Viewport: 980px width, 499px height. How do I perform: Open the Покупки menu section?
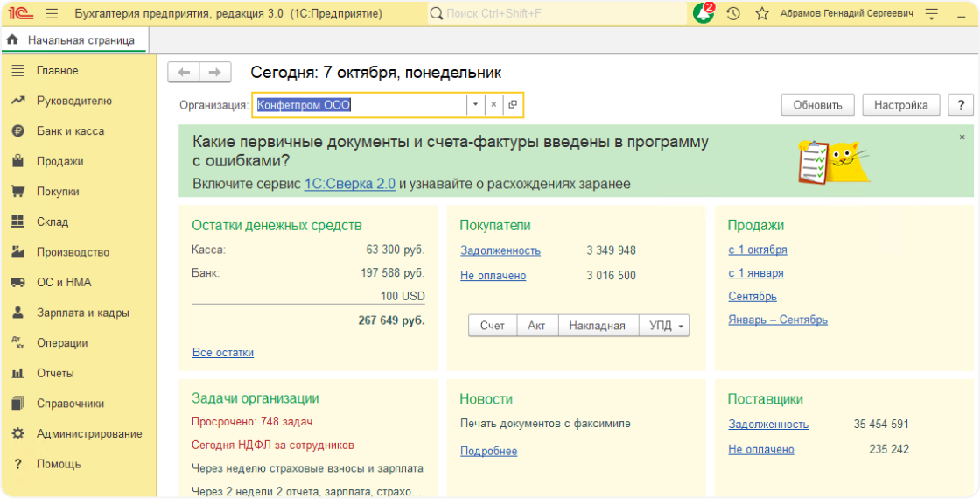58,192
